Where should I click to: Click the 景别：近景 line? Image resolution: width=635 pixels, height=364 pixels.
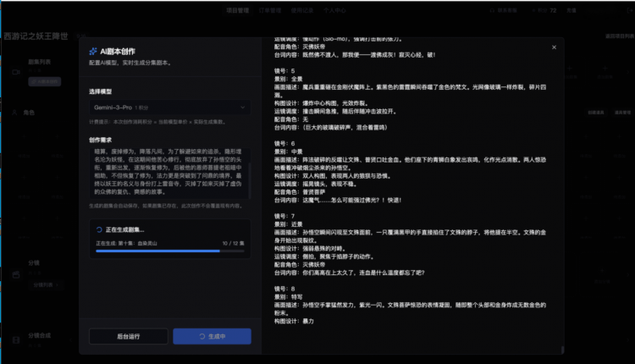tap(289, 224)
